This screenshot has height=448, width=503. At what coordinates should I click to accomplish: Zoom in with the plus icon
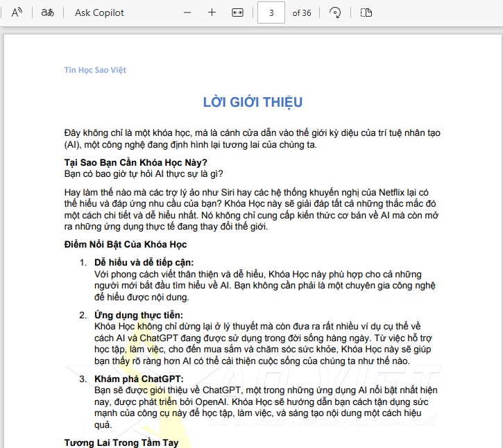click(x=212, y=12)
